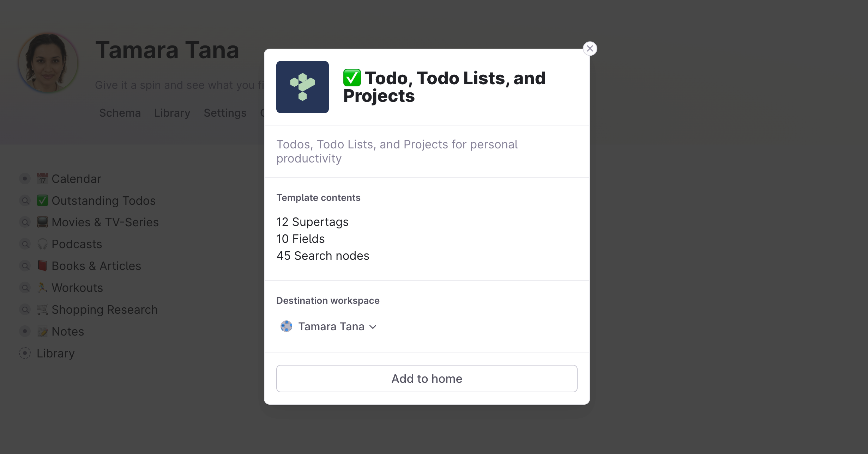Open the Schema tab
The image size is (868, 454).
tap(120, 113)
